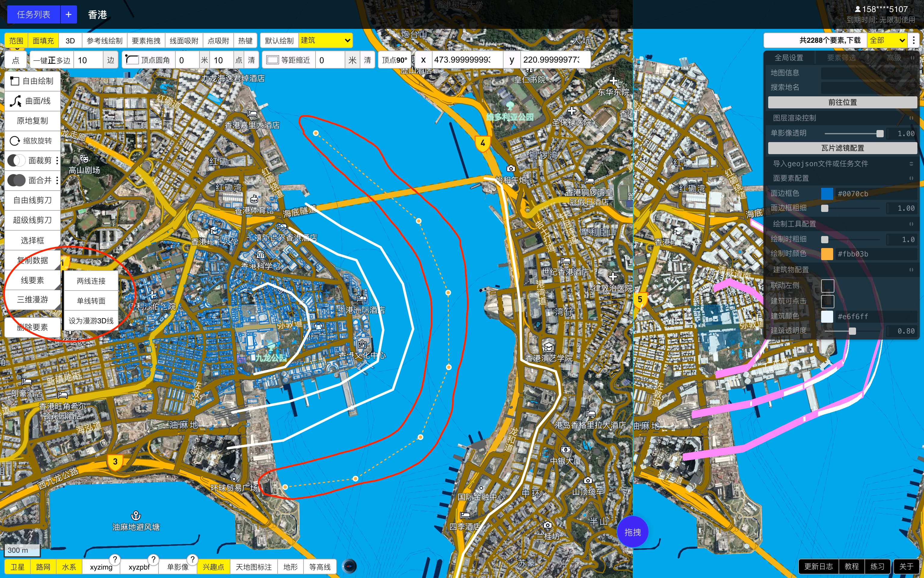Click the help question mark above xyzpbf
The height and width of the screenshot is (578, 924).
point(153,559)
